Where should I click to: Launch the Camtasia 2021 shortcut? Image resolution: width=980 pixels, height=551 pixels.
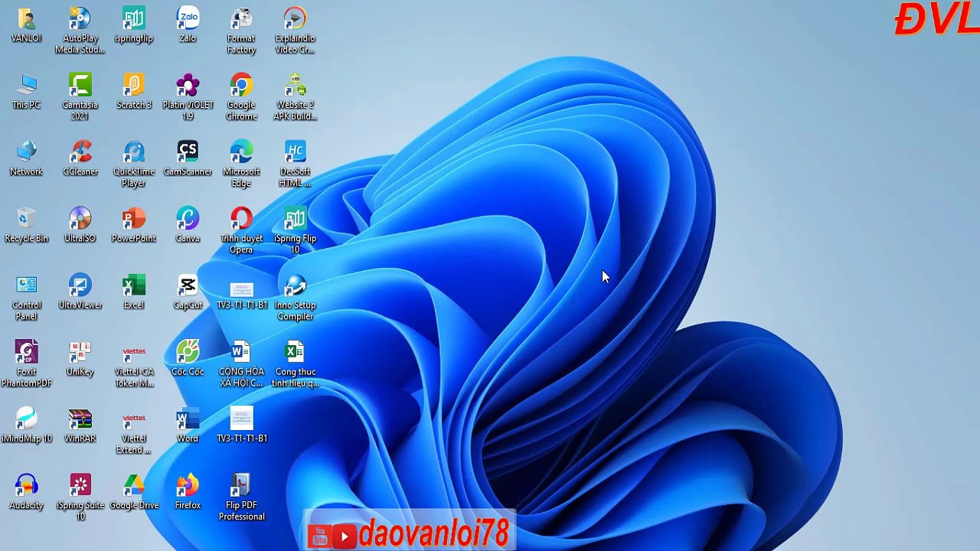point(80,97)
